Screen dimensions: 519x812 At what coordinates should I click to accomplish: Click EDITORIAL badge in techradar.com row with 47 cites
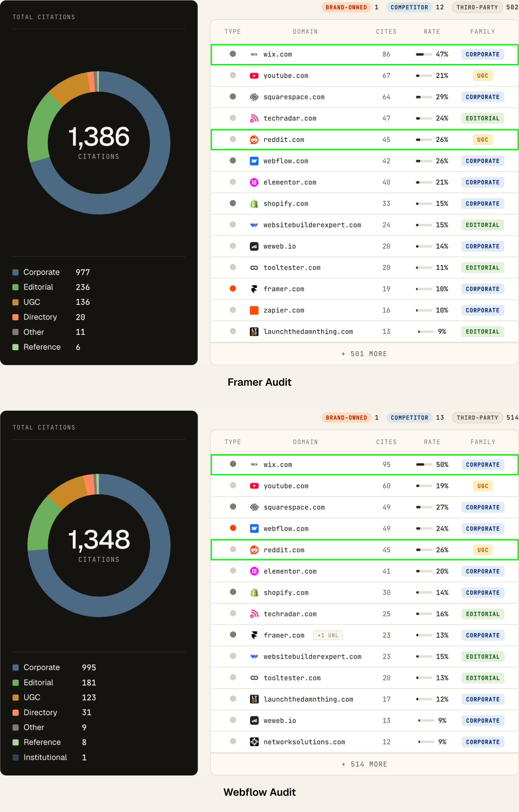click(x=483, y=119)
